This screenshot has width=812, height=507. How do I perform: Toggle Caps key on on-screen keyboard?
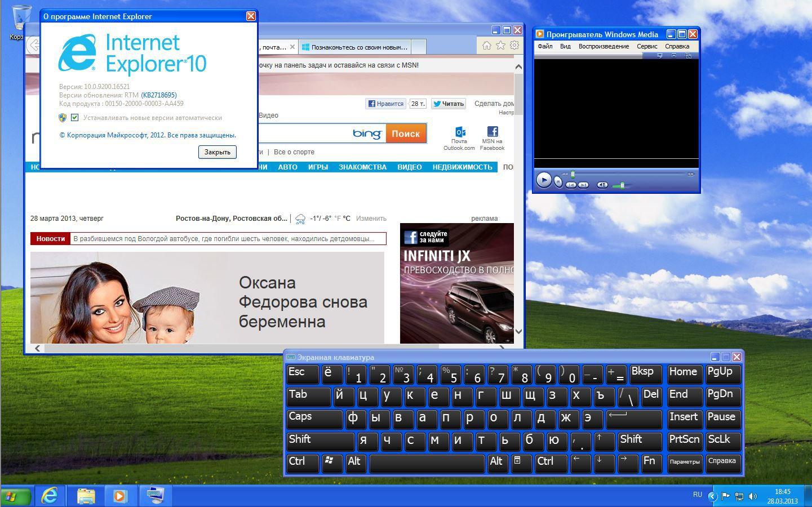(313, 418)
